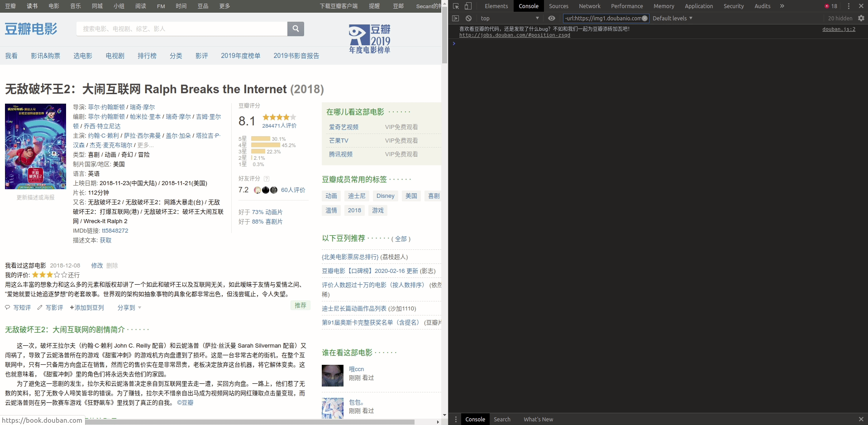Screen dimensions: 868x425
Task: Open console settings gear
Action: click(861, 18)
